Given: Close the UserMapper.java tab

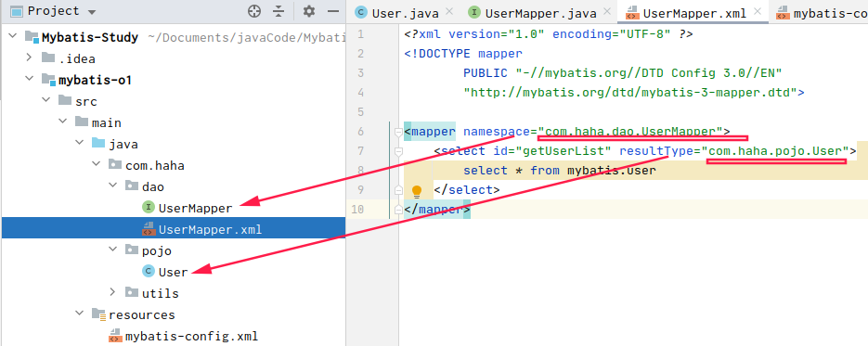Looking at the screenshot, I should [607, 11].
